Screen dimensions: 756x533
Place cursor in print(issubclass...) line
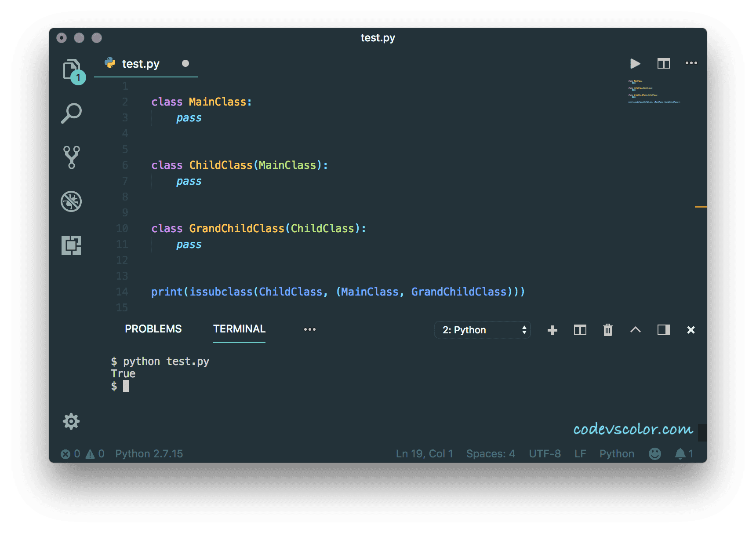coord(338,292)
